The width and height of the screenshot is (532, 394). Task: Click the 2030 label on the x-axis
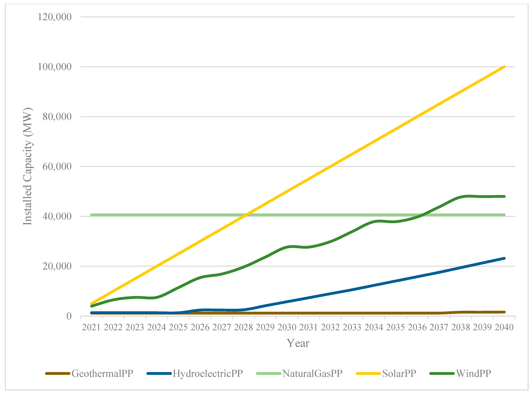[x=287, y=327]
